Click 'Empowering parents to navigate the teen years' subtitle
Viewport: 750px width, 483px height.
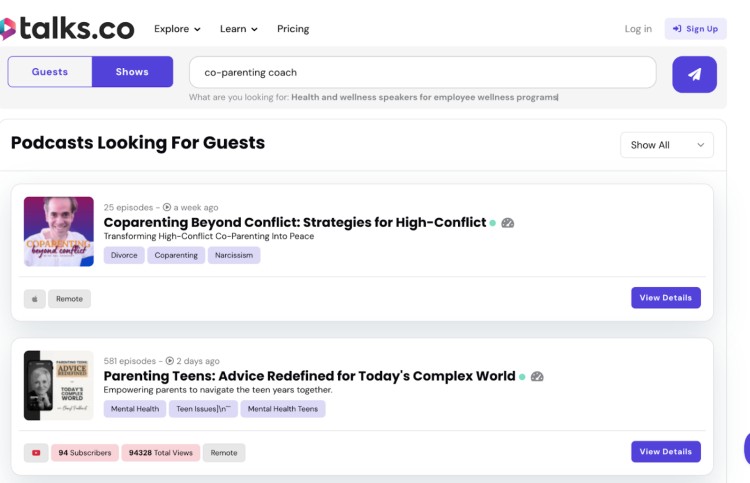pyautogui.click(x=218, y=390)
